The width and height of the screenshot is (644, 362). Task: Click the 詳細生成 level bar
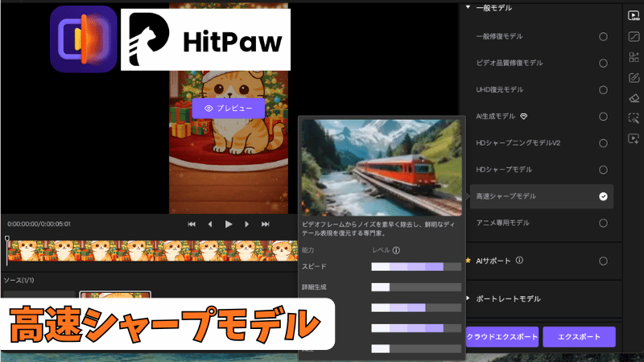tap(416, 287)
